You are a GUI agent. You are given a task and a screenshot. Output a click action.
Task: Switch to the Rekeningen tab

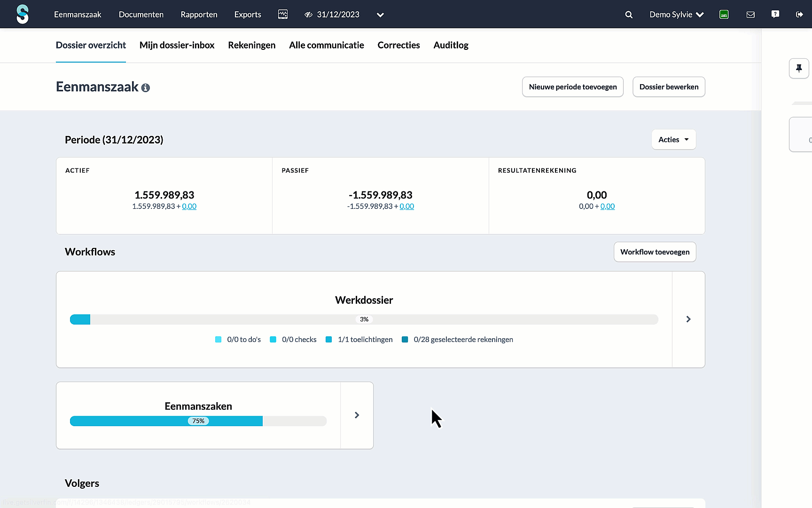click(251, 45)
